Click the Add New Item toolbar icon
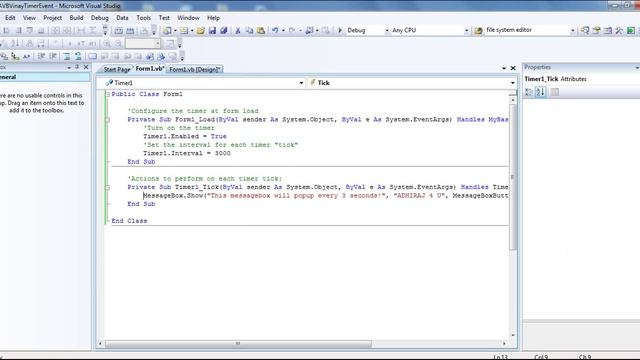 (184, 30)
